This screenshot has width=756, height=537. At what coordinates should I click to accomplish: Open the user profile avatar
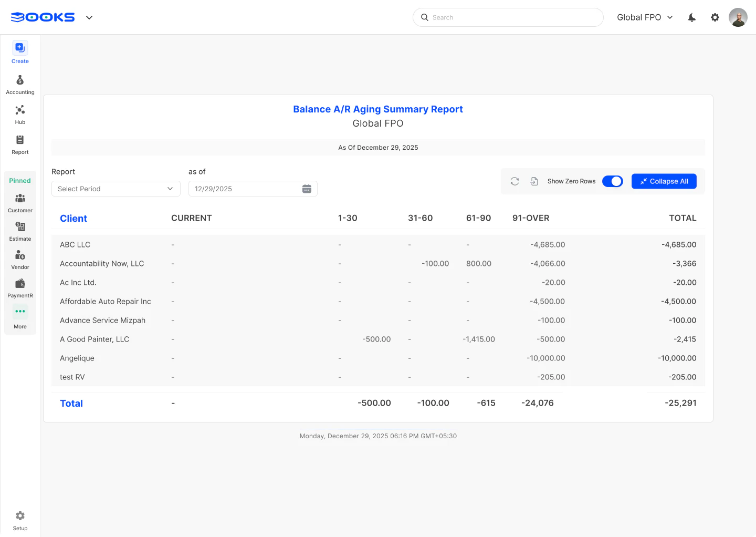click(x=738, y=17)
